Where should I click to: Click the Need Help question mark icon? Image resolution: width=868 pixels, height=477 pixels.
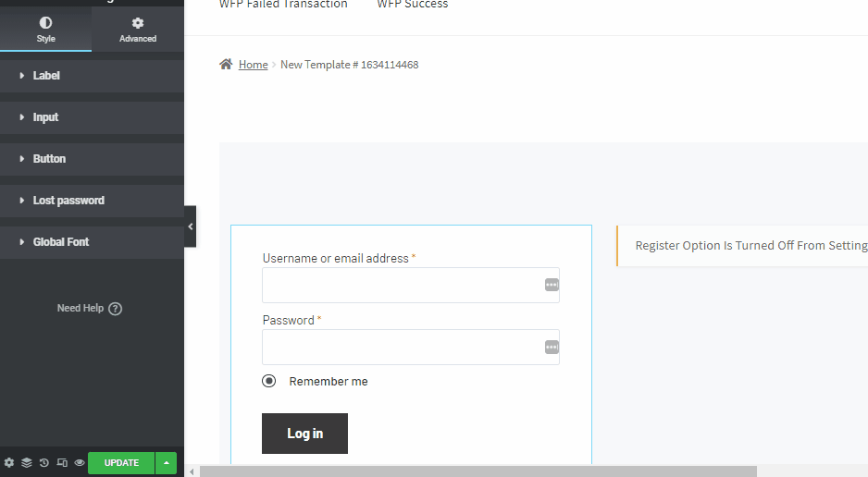coord(116,309)
